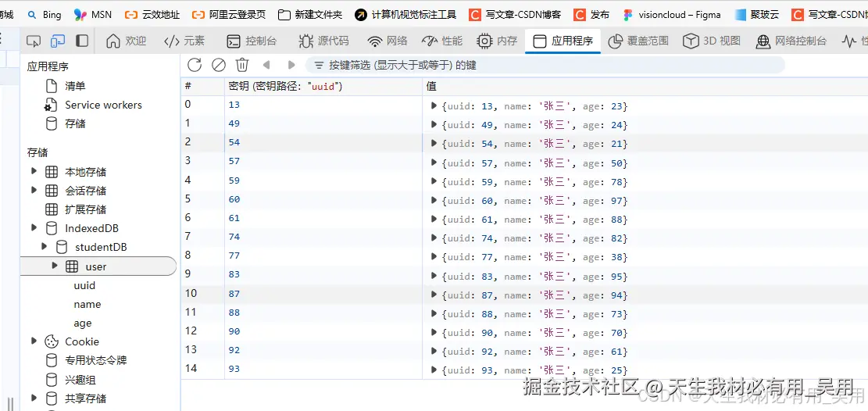The width and height of the screenshot is (868, 411).
Task: Expand the object with uuid 49
Action: (x=434, y=124)
